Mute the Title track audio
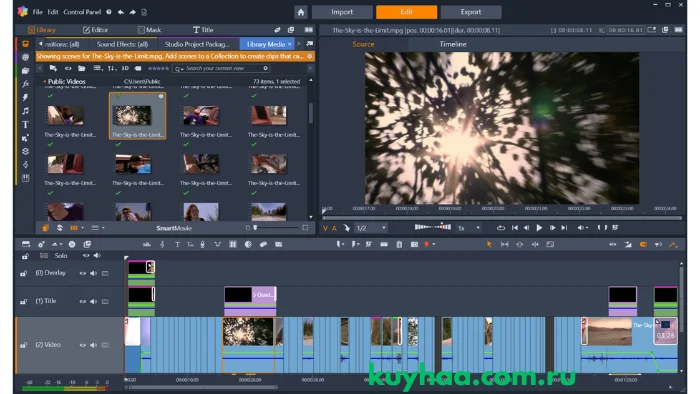700x394 pixels. click(x=93, y=301)
